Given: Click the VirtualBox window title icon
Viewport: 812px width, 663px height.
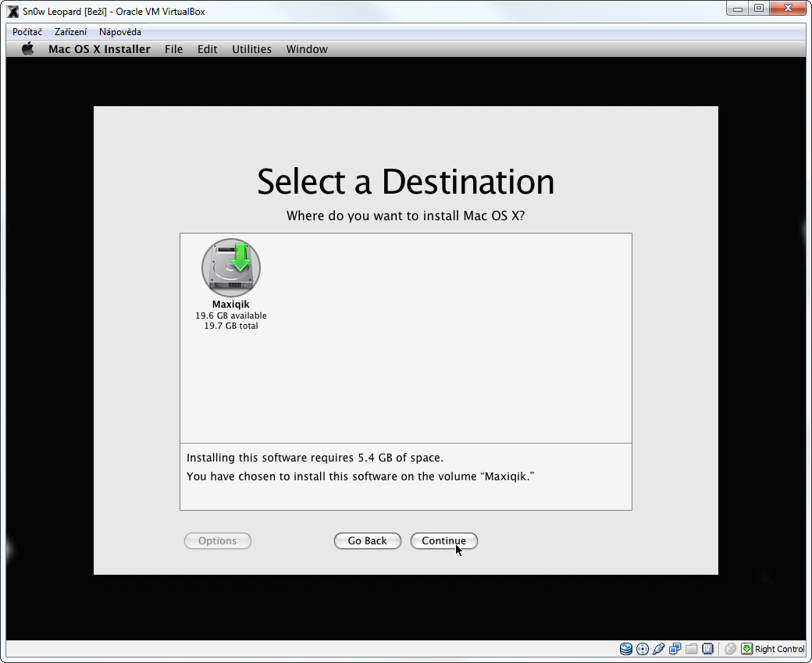Looking at the screenshot, I should click(12, 11).
